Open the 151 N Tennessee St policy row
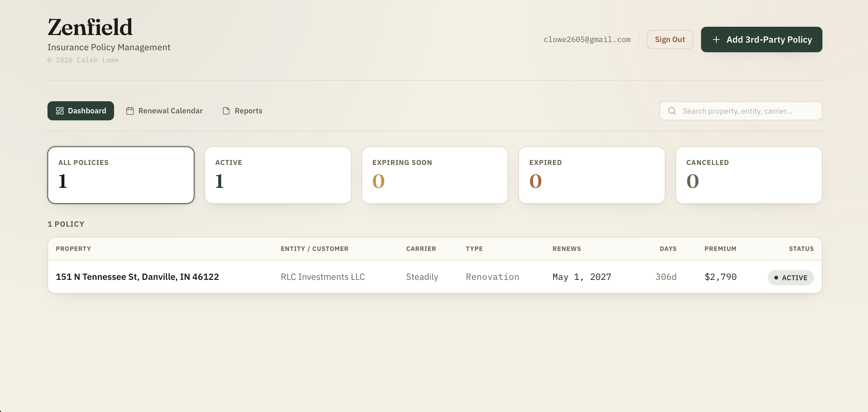The width and height of the screenshot is (868, 412). click(435, 277)
